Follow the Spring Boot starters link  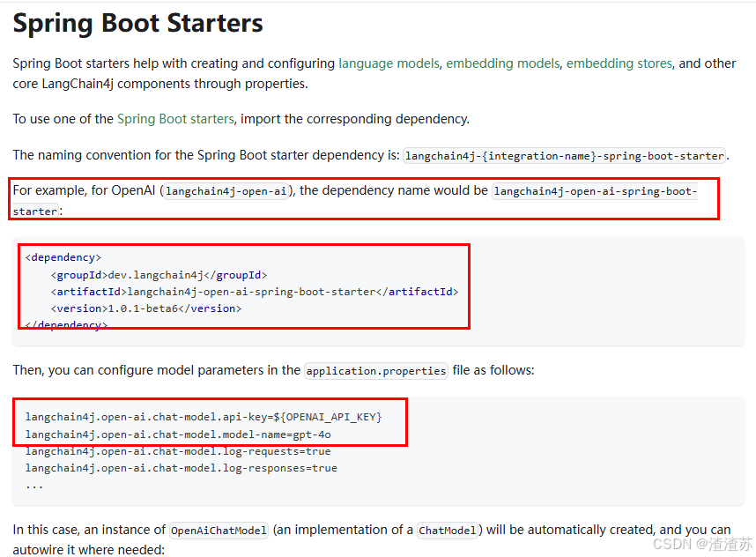(175, 119)
